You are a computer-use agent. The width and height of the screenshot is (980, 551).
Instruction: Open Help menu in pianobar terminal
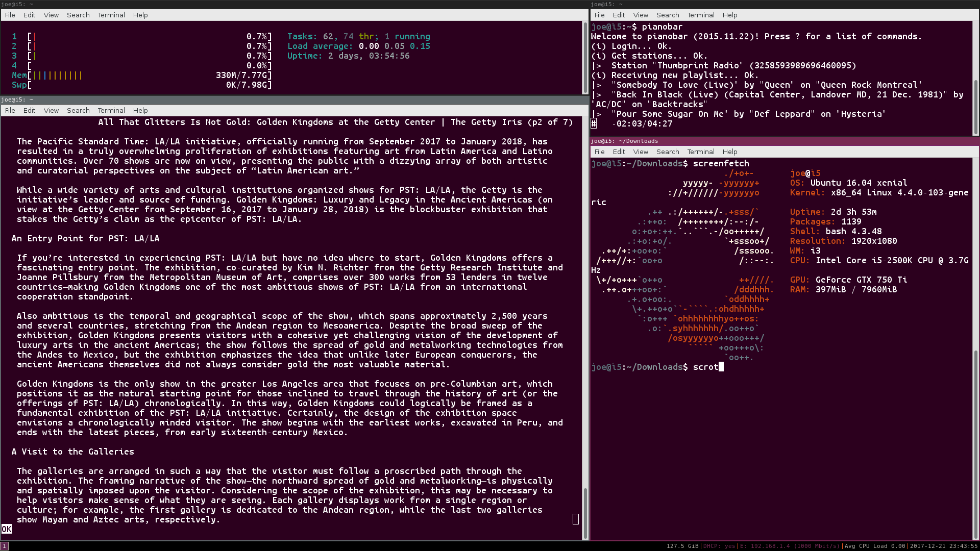(730, 15)
